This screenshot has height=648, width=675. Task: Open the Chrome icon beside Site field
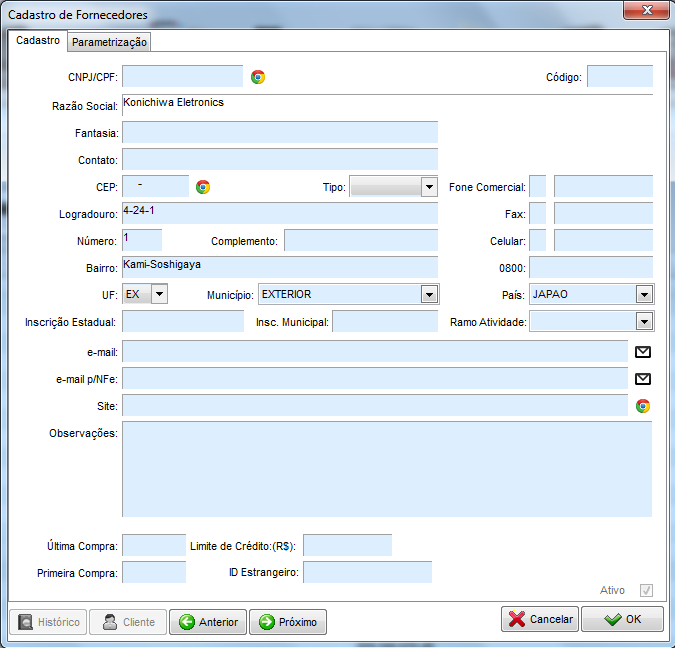643,406
